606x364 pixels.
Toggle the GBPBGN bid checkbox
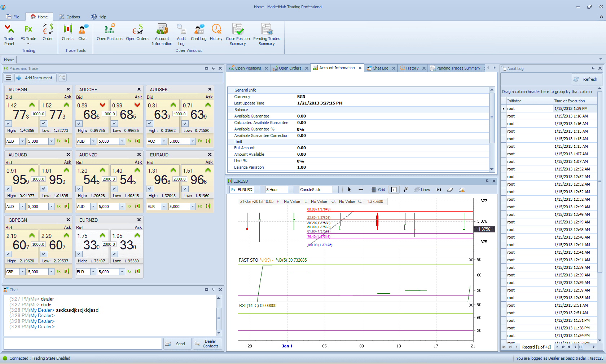8,254
